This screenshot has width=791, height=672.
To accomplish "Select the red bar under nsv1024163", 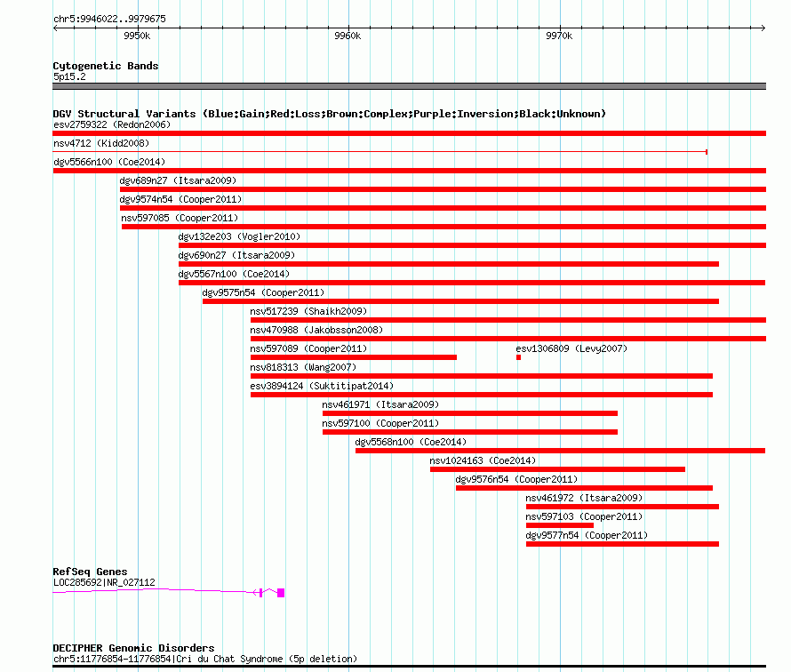I will tap(557, 469).
